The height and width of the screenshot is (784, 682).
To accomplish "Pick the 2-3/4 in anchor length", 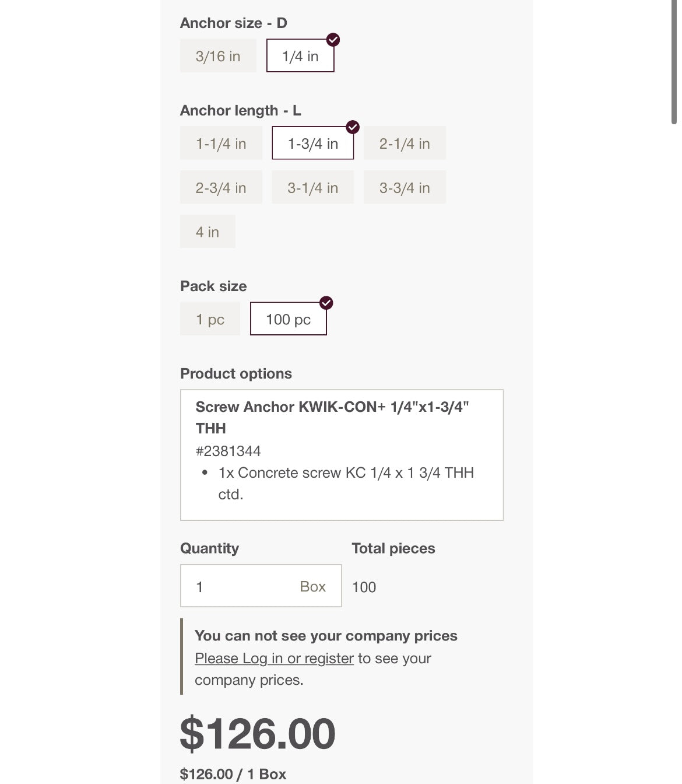I will (221, 188).
